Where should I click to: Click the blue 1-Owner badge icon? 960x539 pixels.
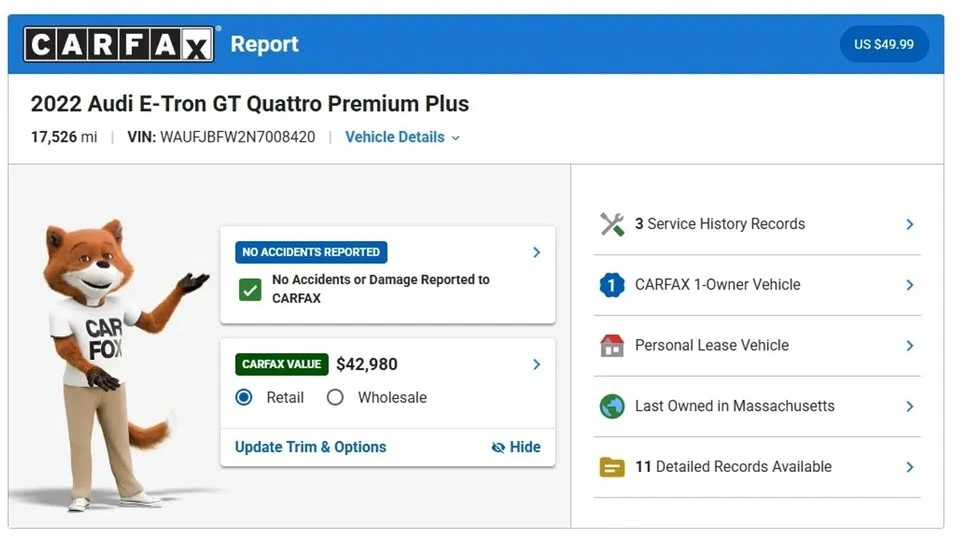click(612, 285)
